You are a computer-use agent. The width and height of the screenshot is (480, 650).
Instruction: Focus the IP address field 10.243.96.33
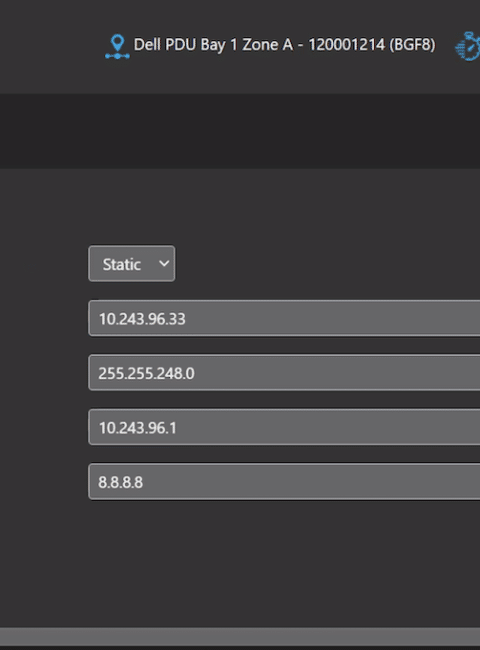click(284, 318)
